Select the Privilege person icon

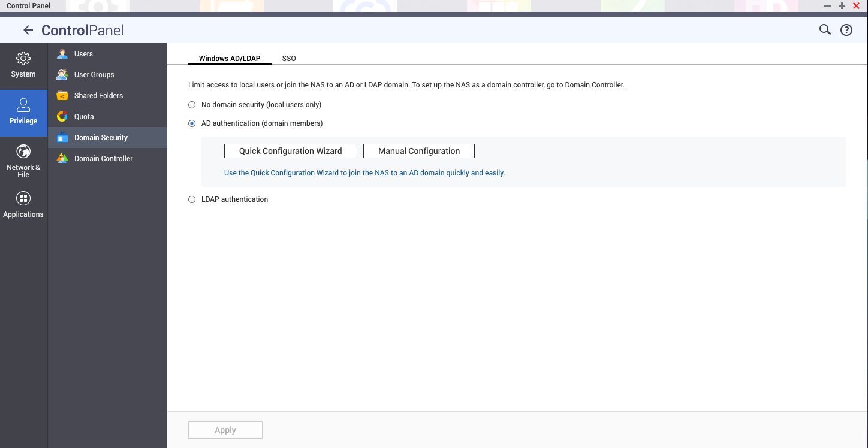pyautogui.click(x=23, y=105)
